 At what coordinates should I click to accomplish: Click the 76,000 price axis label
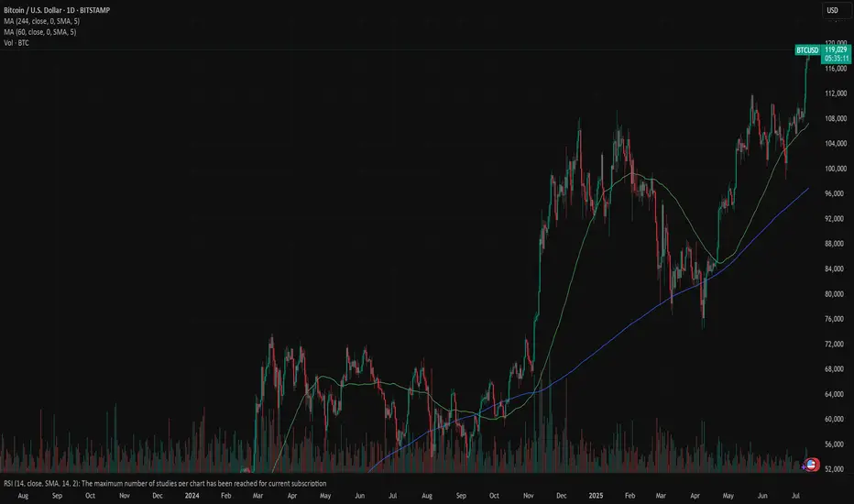[836, 319]
